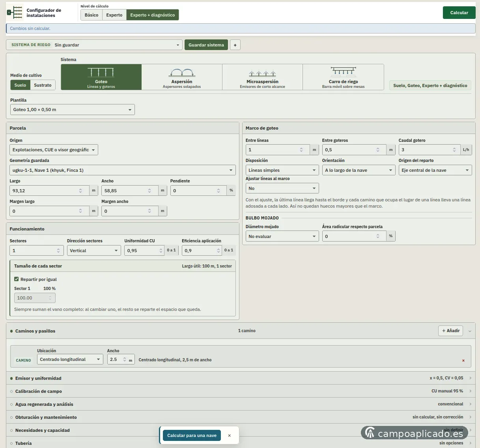The image size is (480, 448).
Task: Expand the Obturación y mantenimiento section
Action: tap(240, 417)
